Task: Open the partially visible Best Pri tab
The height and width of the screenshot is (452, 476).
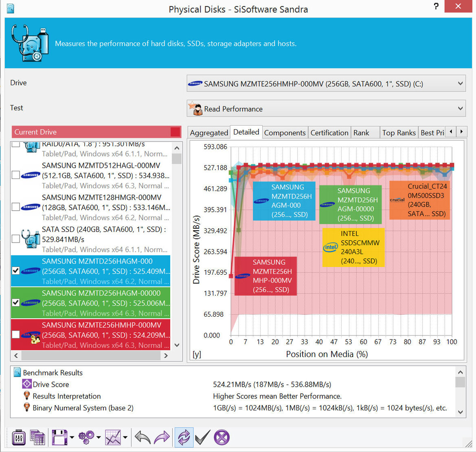Action: 432,133
